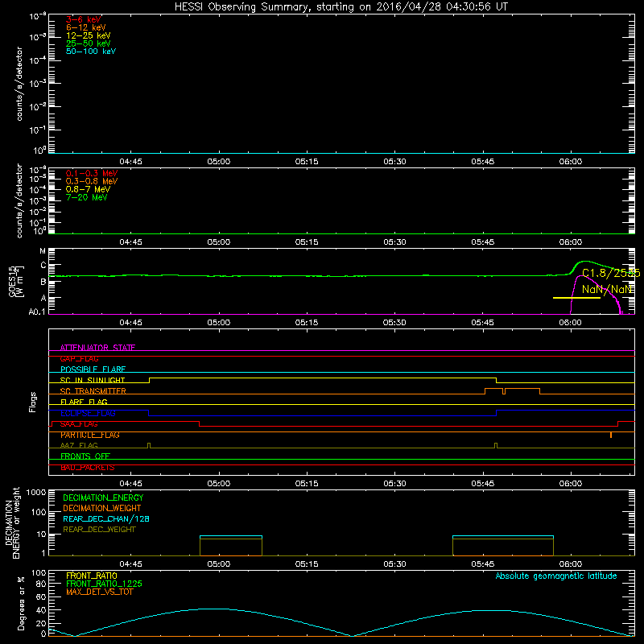Screen dimensions: 644x644
Task: Click the DECIMATION_WEIGHT legend label
Action: [102, 509]
